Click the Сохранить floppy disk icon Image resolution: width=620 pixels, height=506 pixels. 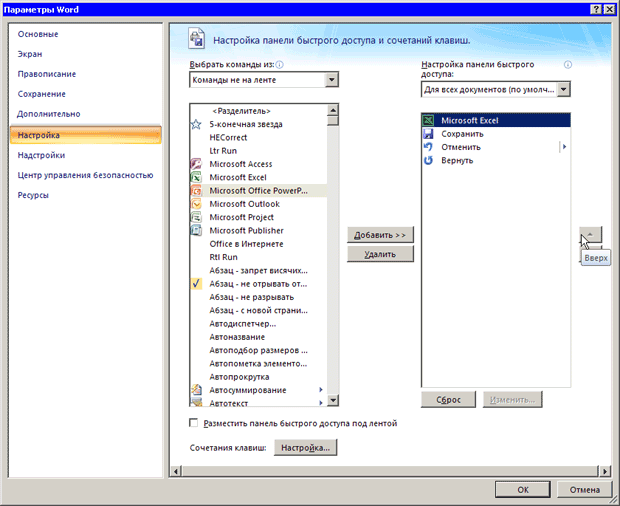click(428, 134)
